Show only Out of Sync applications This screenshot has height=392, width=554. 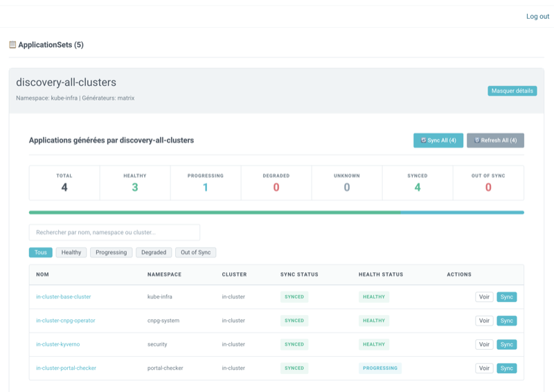(x=195, y=253)
